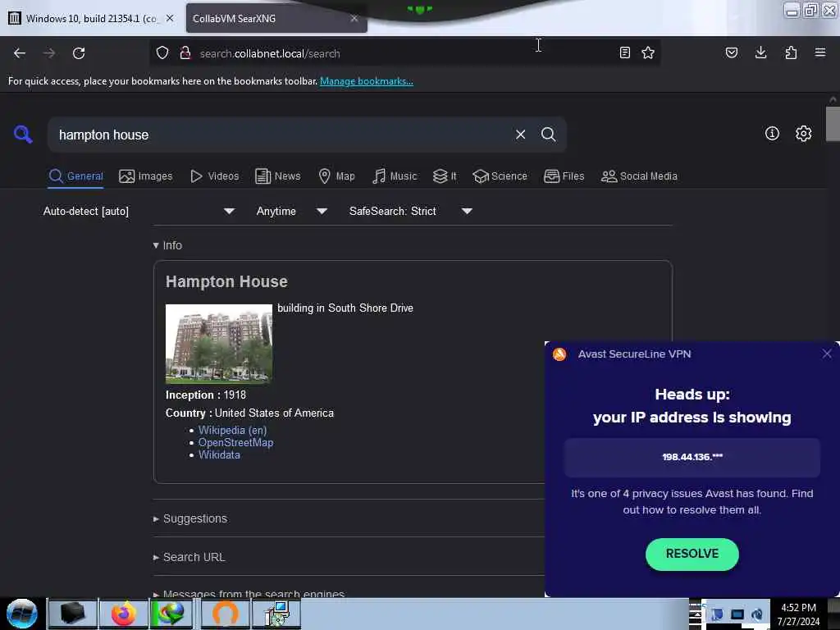Click the SearXNG magnifier logo

click(x=22, y=134)
